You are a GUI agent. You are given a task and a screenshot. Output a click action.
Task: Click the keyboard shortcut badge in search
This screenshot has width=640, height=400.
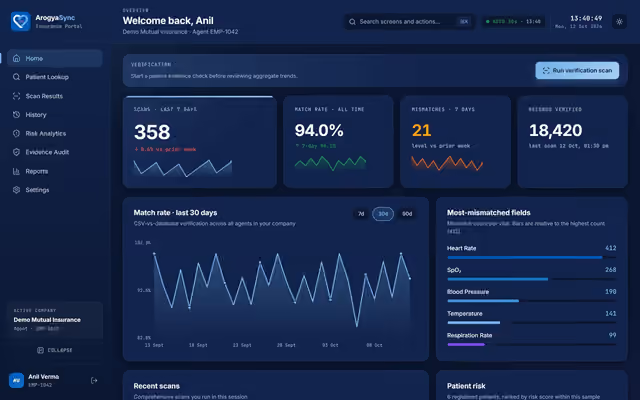click(x=464, y=22)
